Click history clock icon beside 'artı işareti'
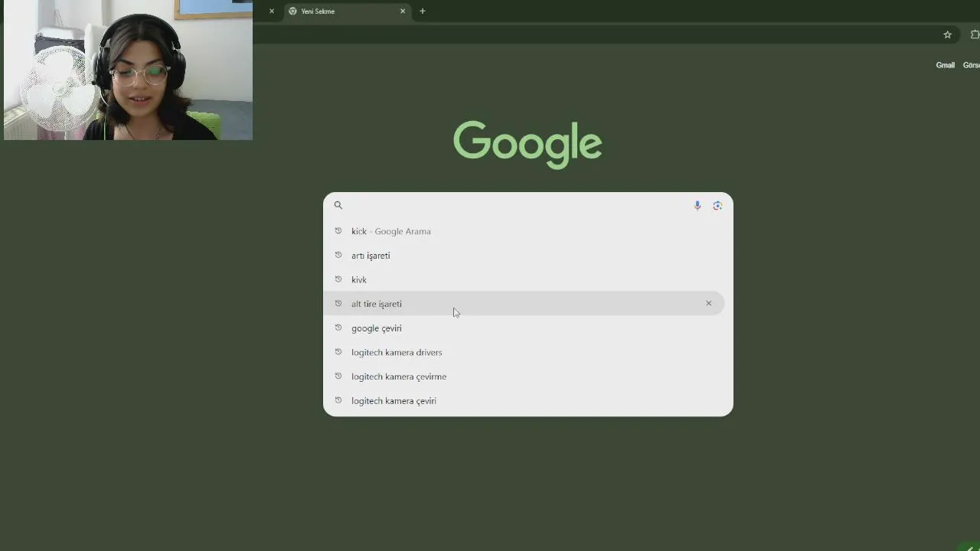The image size is (980, 551). point(338,255)
